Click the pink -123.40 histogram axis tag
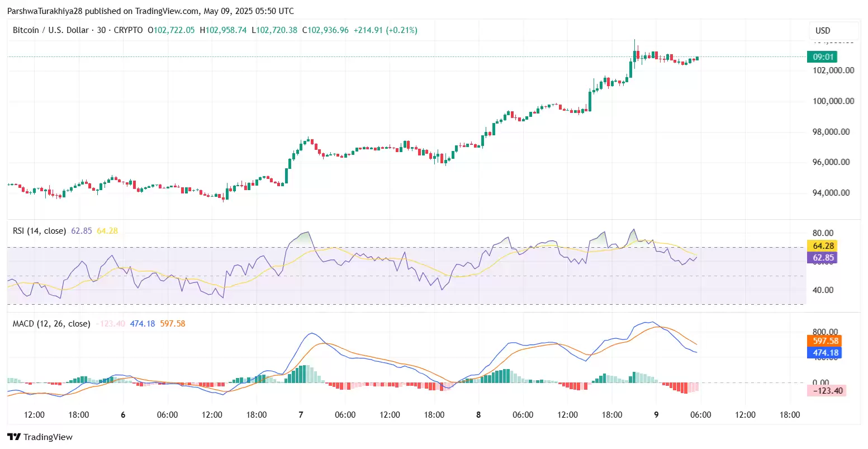This screenshot has width=868, height=449. point(827,390)
